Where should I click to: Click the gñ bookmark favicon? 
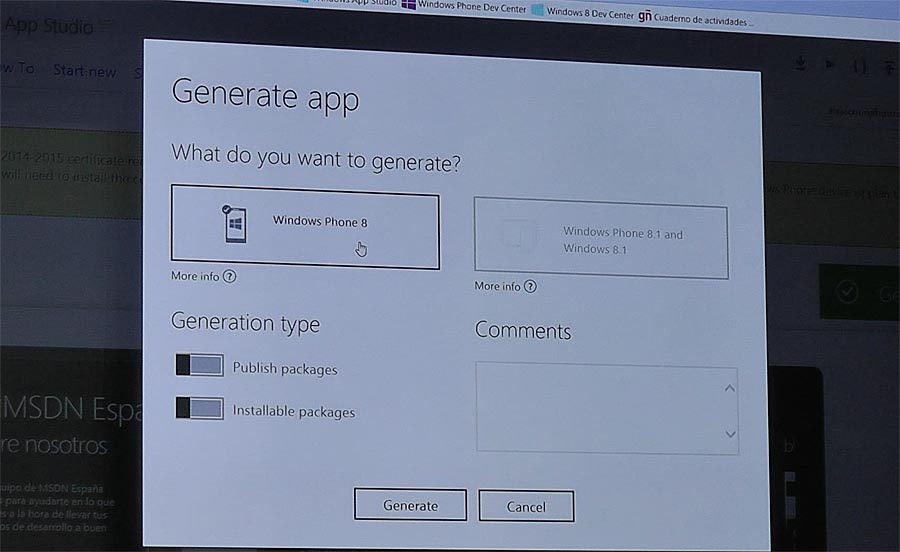[645, 16]
